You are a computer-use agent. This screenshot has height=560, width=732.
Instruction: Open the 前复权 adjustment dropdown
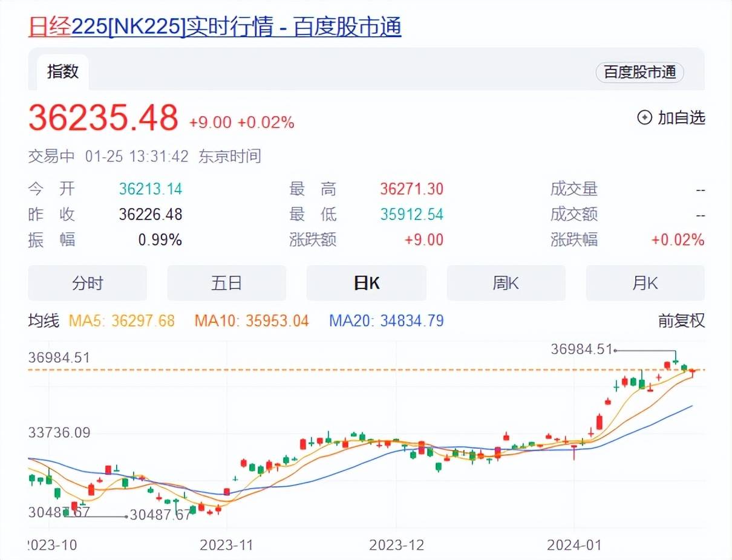point(681,321)
